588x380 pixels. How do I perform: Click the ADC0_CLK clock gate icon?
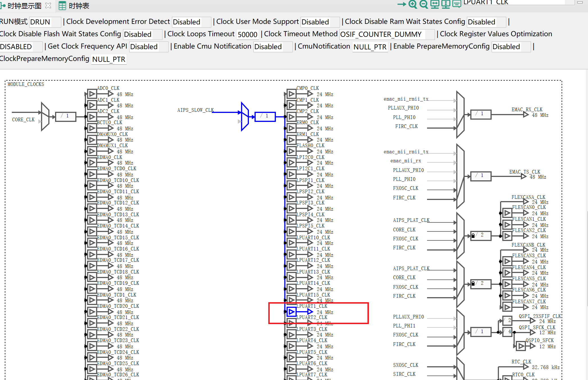tap(92, 94)
